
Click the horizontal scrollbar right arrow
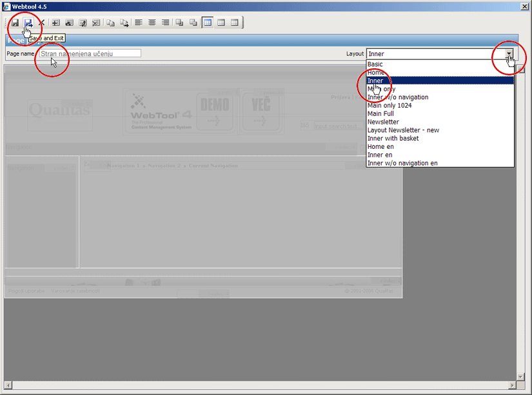tap(511, 385)
